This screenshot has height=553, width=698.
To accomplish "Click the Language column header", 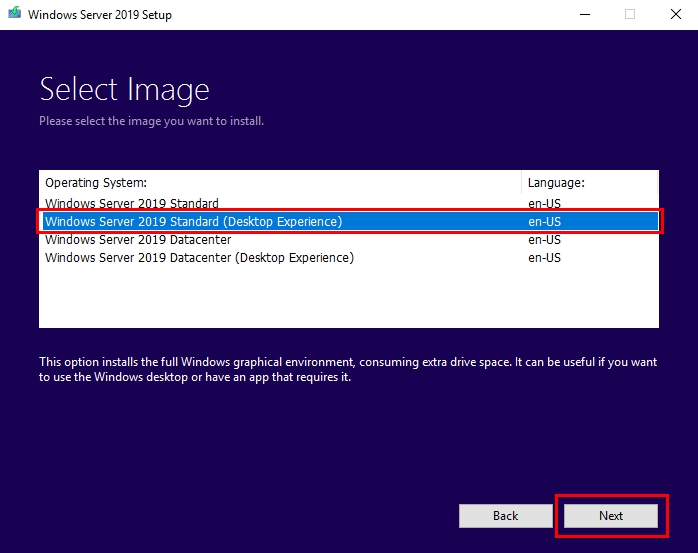I will pyautogui.click(x=589, y=183).
